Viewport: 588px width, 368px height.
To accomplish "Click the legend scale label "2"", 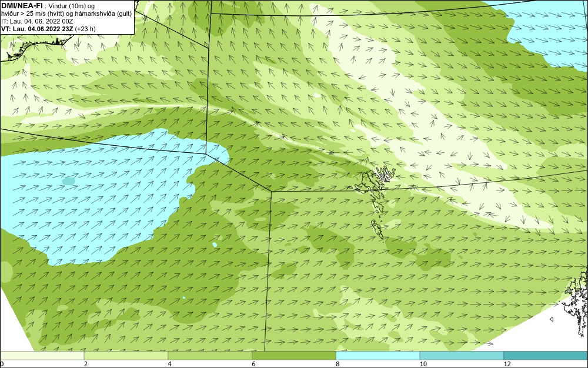I will tap(86, 364).
